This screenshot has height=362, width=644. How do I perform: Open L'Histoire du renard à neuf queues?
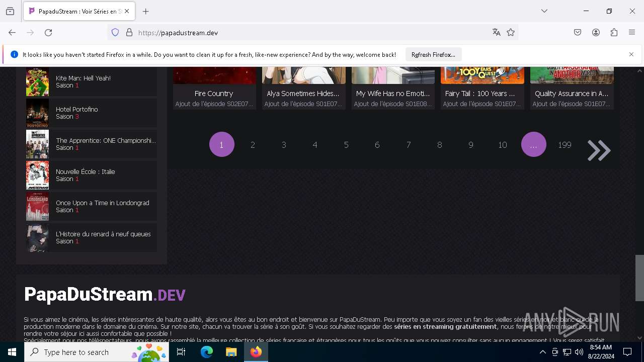click(103, 234)
